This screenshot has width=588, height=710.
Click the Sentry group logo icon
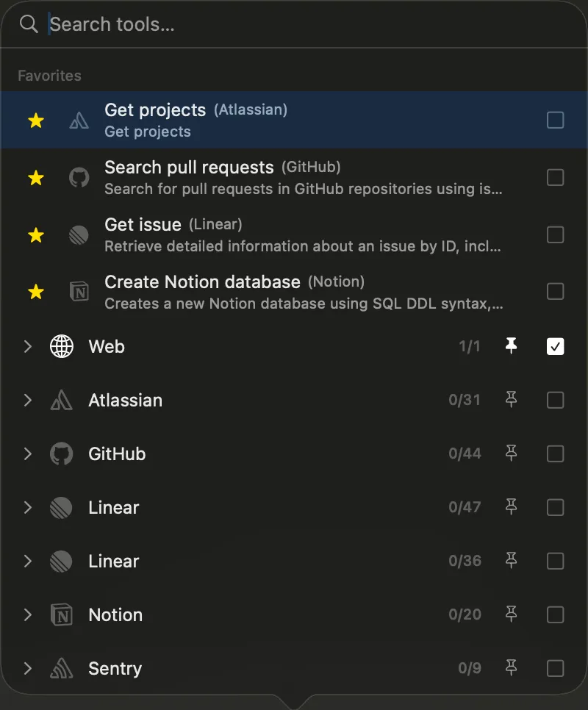coord(62,668)
